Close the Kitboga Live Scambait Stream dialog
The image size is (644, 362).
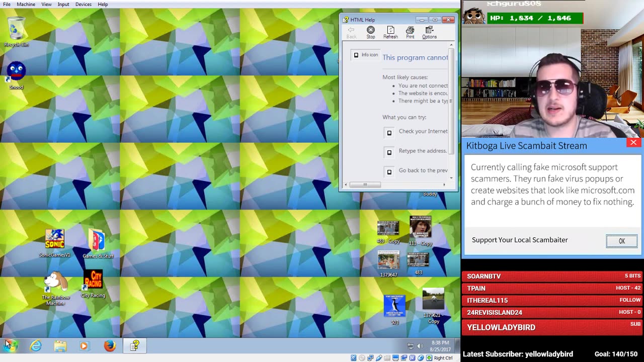633,143
